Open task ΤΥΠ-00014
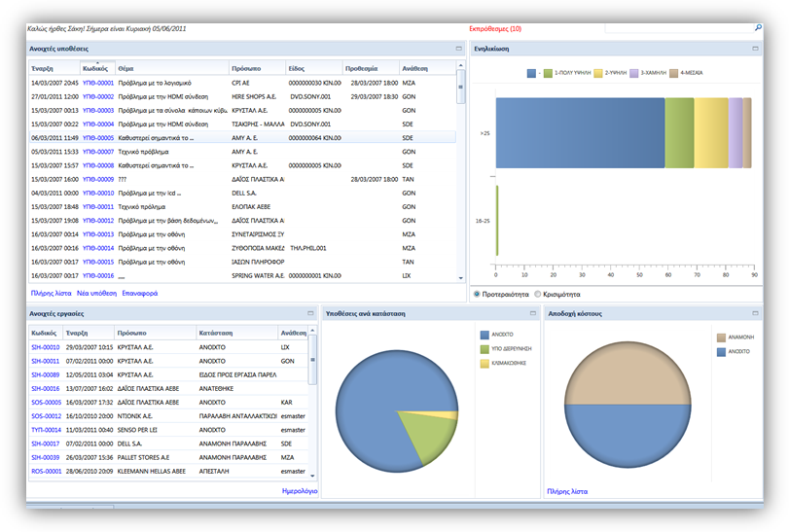The width and height of the screenshot is (789, 532). 47,430
